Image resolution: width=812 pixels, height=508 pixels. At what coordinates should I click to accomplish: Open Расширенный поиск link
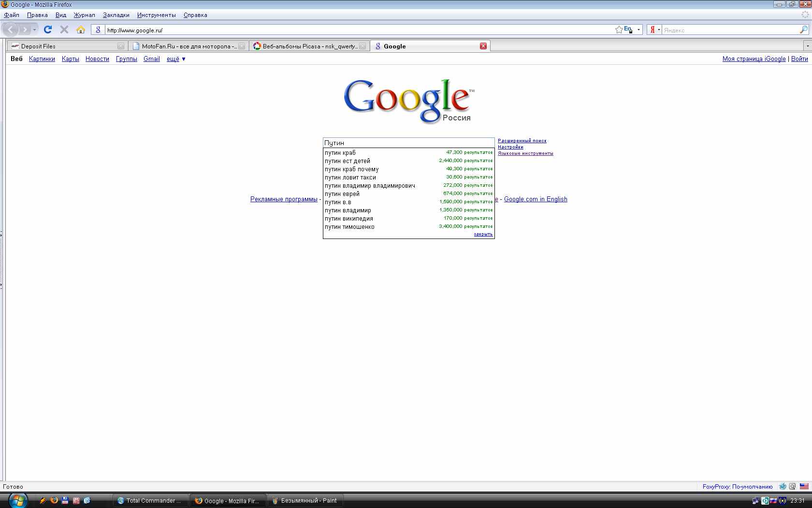pyautogui.click(x=522, y=141)
